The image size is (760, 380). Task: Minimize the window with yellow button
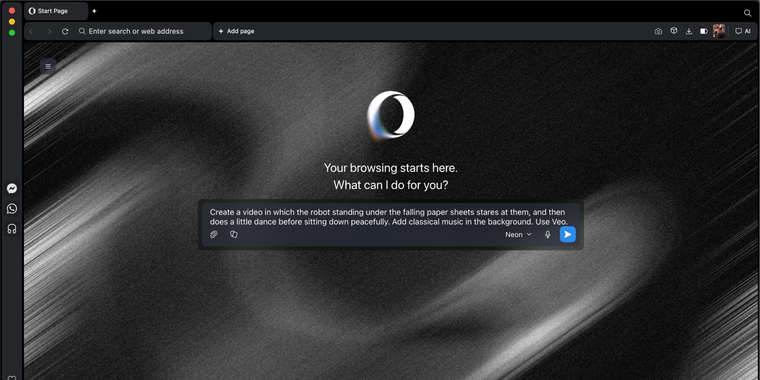coord(12,22)
